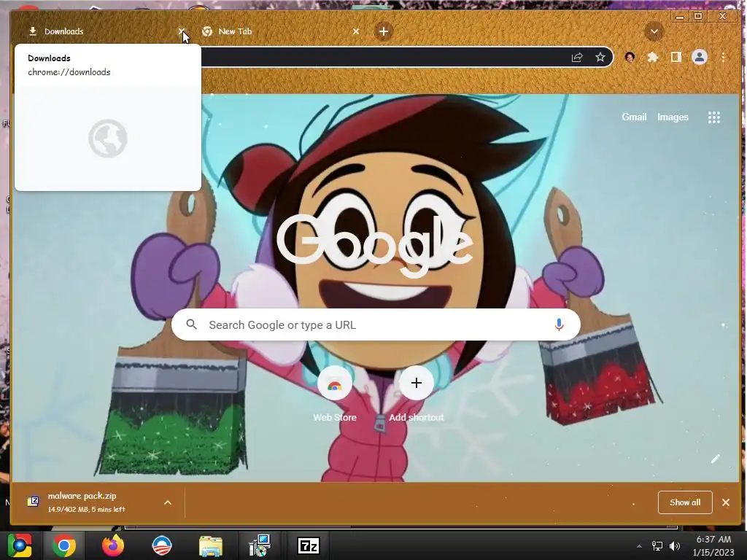
Task: Click the share this page icon
Action: pos(577,57)
